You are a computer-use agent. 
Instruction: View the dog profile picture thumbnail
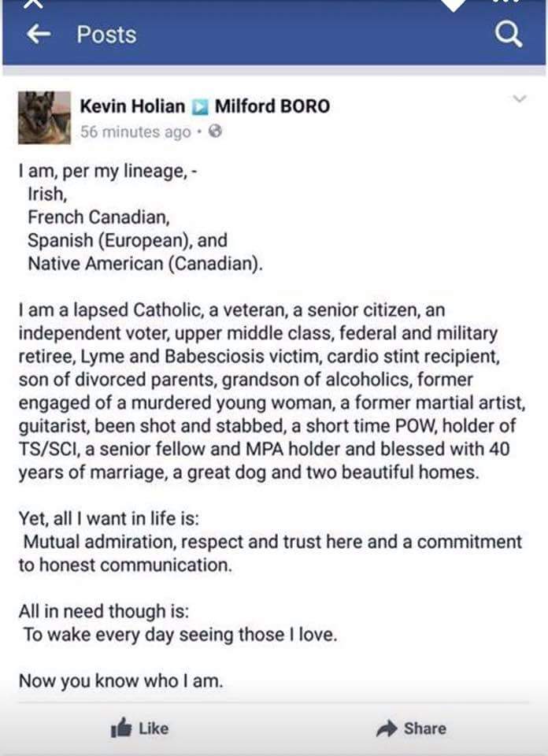click(44, 118)
